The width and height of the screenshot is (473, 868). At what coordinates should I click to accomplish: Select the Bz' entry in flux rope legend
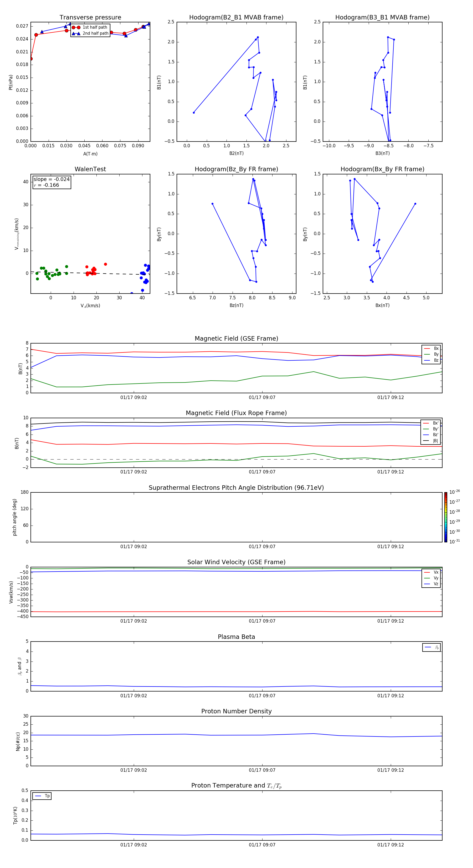(x=431, y=435)
